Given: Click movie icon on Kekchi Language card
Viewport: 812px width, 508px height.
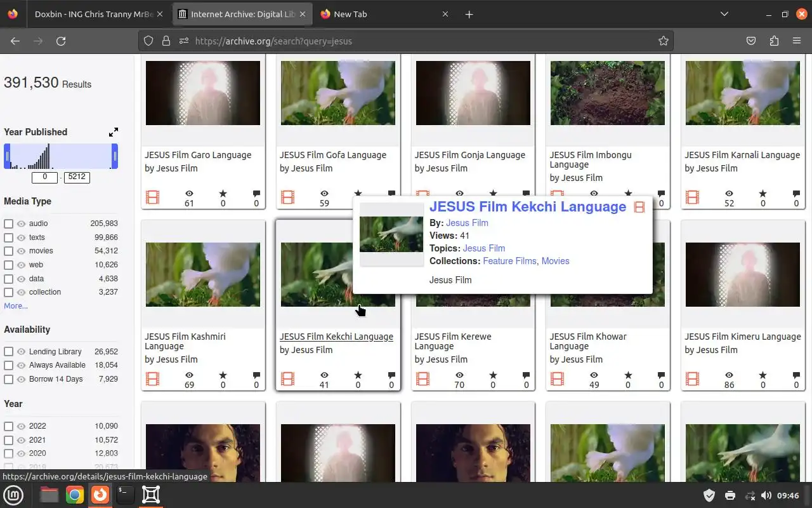Looking at the screenshot, I should (287, 379).
